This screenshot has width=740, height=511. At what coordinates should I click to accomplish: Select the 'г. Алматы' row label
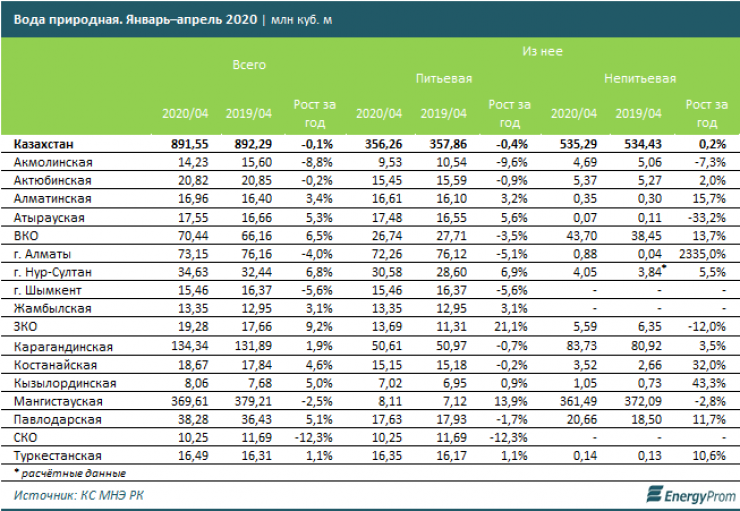pos(42,253)
